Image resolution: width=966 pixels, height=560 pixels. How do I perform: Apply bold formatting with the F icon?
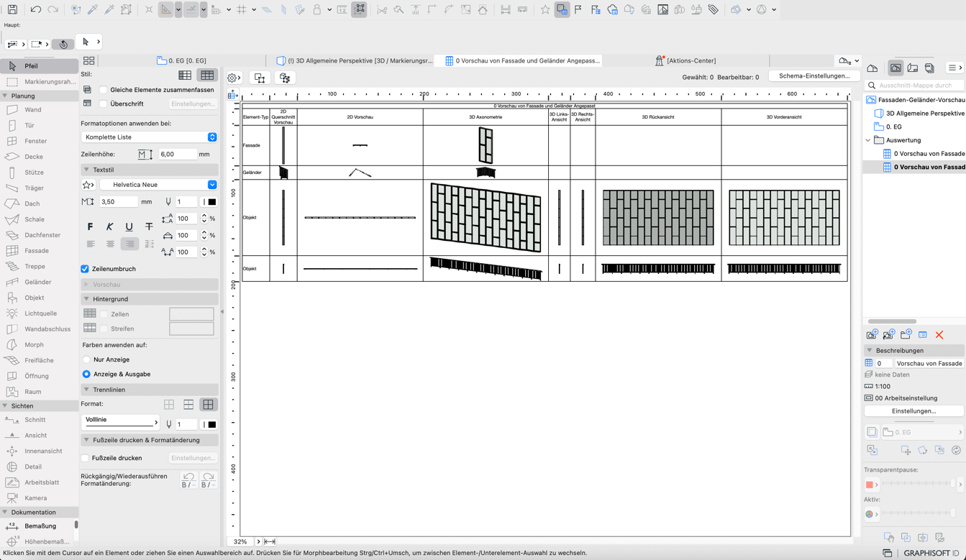(90, 226)
